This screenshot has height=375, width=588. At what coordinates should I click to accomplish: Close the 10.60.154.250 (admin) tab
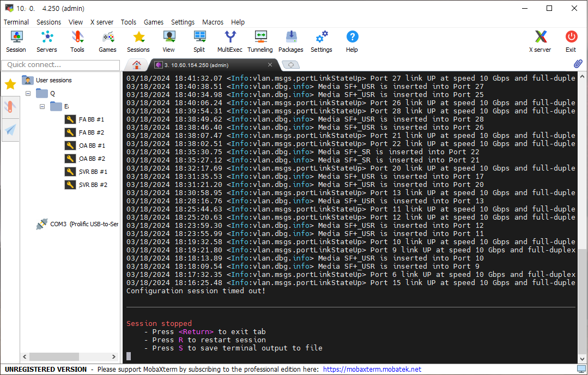tap(270, 65)
